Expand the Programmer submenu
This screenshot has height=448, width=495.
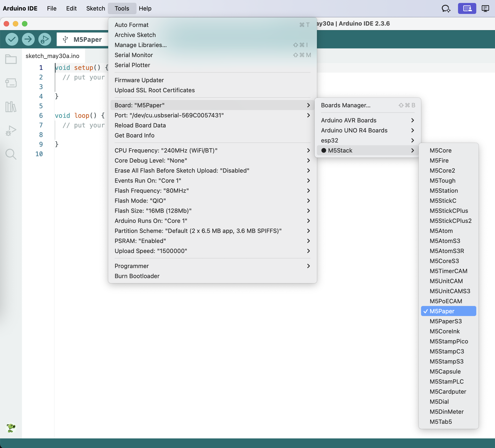[x=212, y=266]
